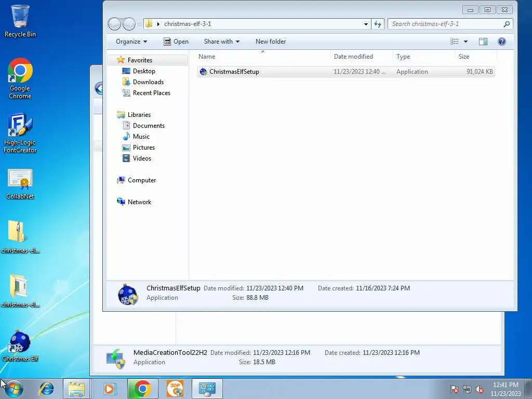The height and width of the screenshot is (399, 532).
Task: Click the search magnifier icon
Action: pos(507,24)
